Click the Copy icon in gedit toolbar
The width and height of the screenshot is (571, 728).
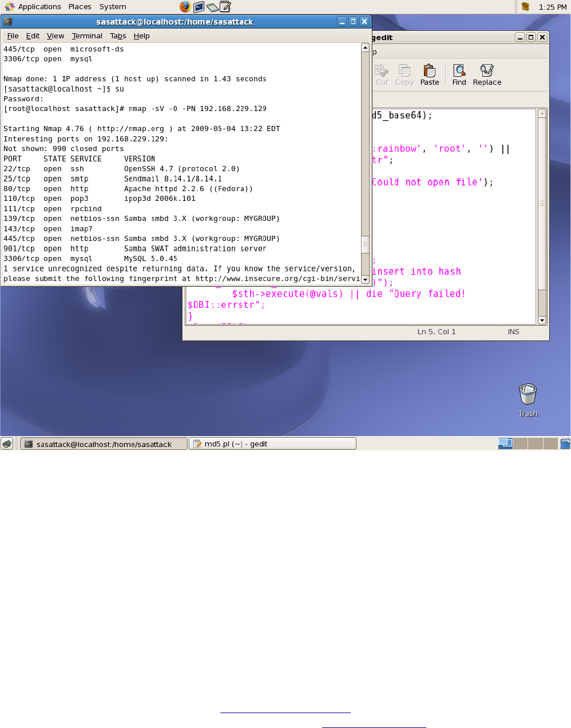click(x=404, y=75)
